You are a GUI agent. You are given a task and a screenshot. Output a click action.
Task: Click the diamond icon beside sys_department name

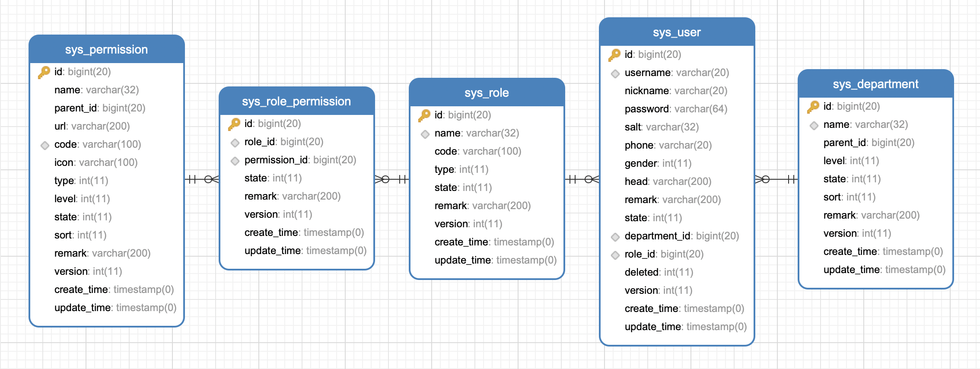[x=814, y=125]
